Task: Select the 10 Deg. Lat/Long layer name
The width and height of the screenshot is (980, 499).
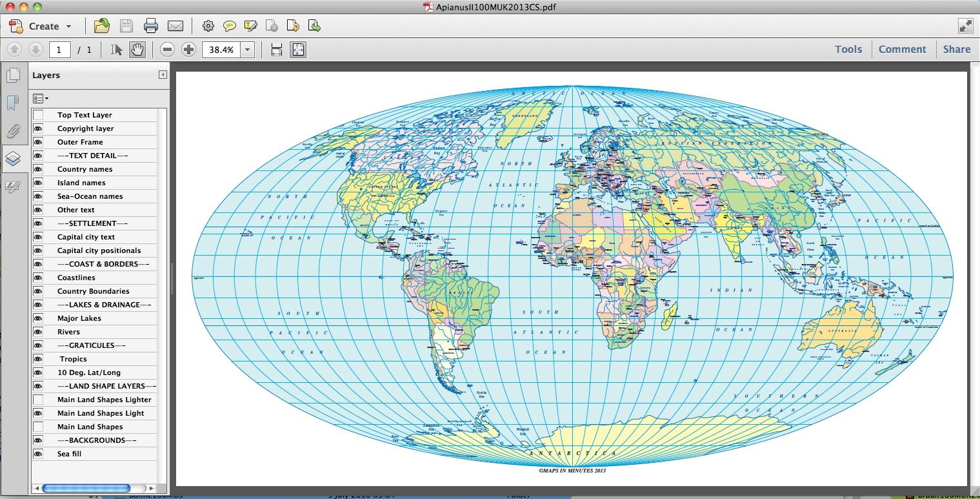Action: pyautogui.click(x=88, y=372)
